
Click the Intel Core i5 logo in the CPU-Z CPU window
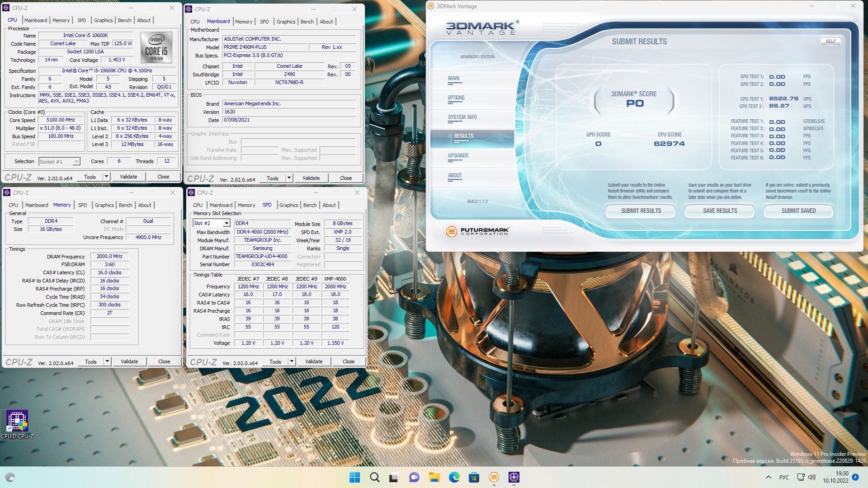[156, 47]
